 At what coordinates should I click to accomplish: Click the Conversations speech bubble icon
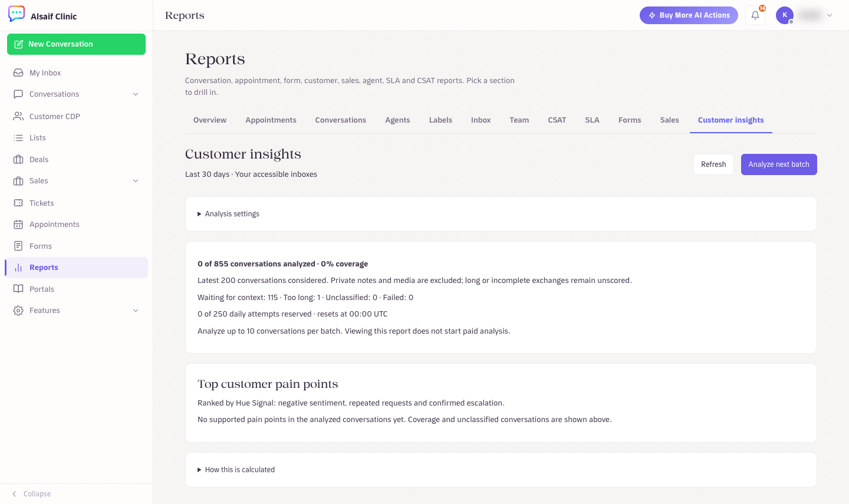(x=18, y=94)
